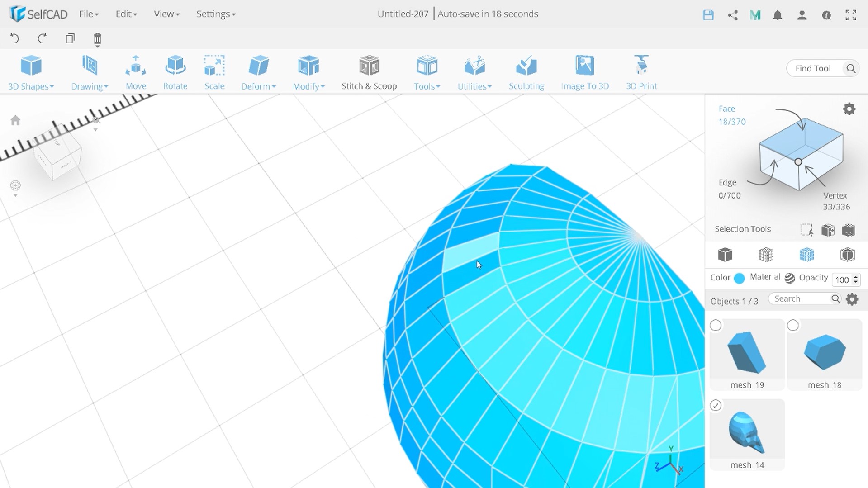Check the mesh_19 selection circle

tap(716, 325)
